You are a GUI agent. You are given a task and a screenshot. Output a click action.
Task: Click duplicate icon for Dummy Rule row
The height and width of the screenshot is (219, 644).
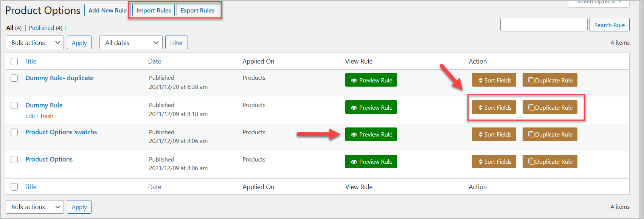point(531,108)
